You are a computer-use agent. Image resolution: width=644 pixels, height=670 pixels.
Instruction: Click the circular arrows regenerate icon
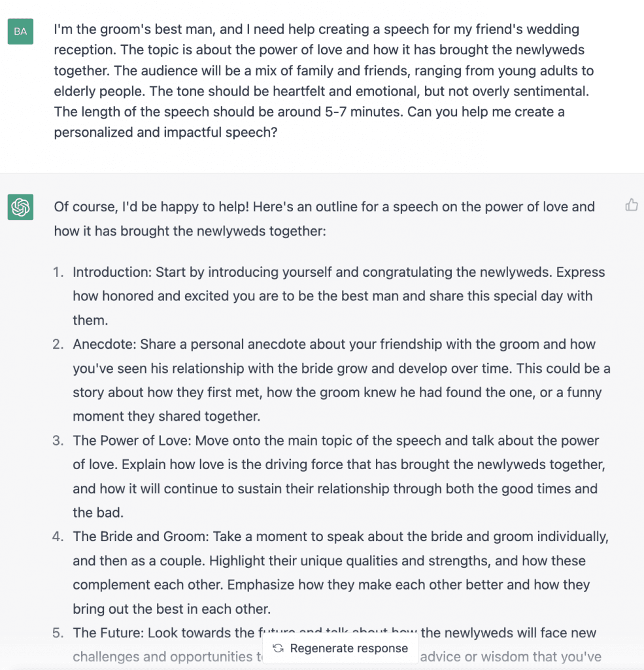pos(278,648)
